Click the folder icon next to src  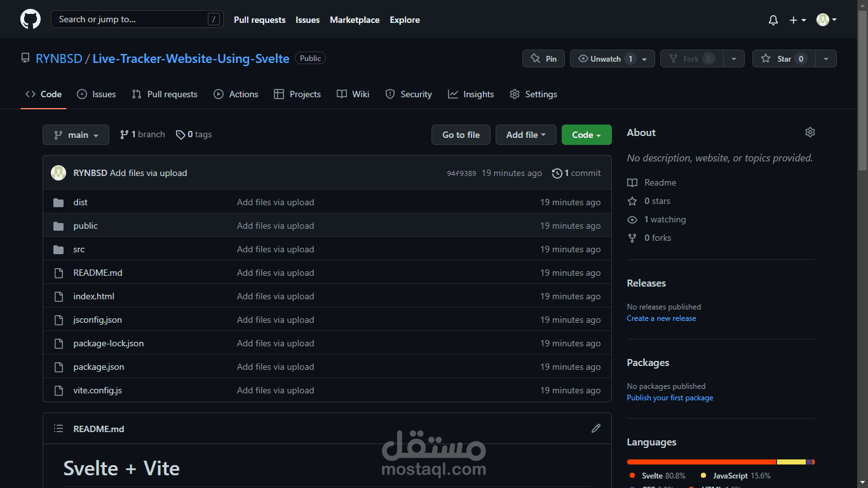[x=58, y=249]
